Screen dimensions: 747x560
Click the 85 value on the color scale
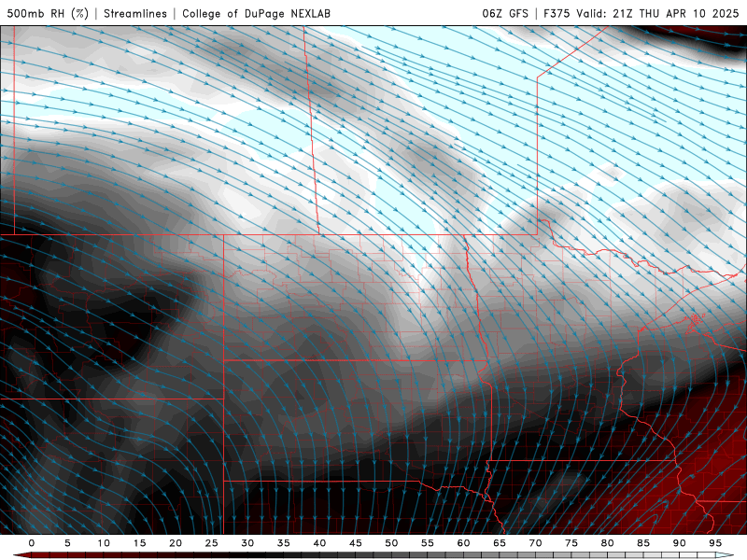tap(643, 543)
